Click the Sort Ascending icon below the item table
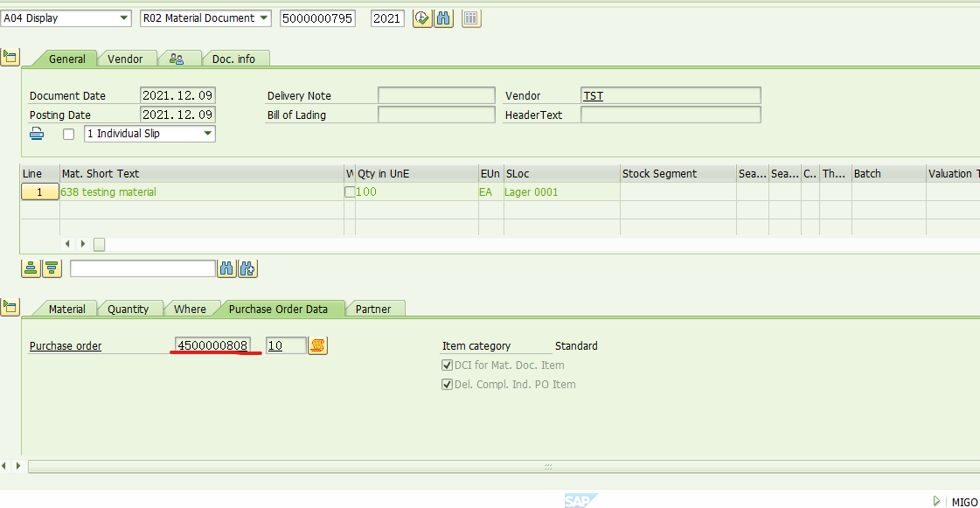Viewport: 980px width, 508px height. point(31,268)
